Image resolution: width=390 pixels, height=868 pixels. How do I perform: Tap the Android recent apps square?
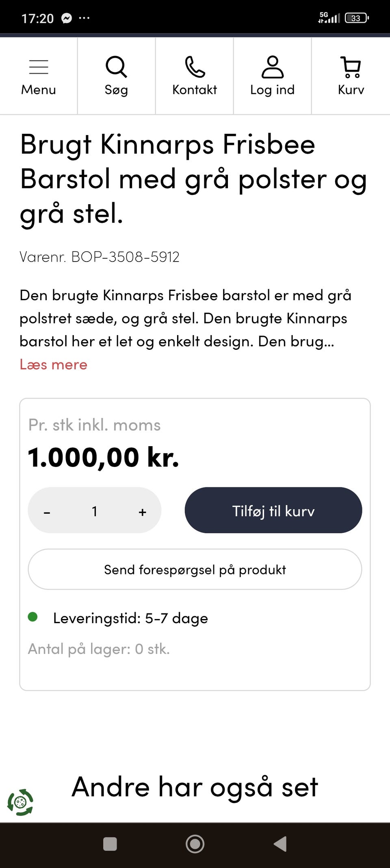[110, 844]
